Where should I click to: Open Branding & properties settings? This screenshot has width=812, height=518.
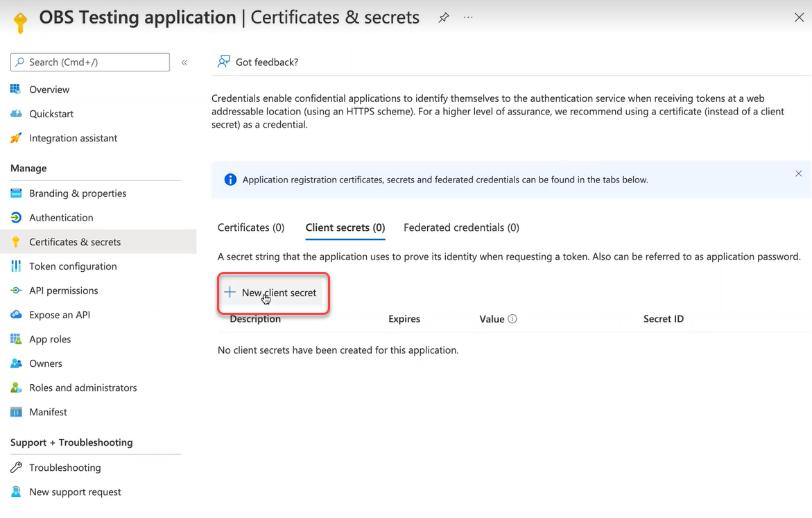click(x=78, y=193)
